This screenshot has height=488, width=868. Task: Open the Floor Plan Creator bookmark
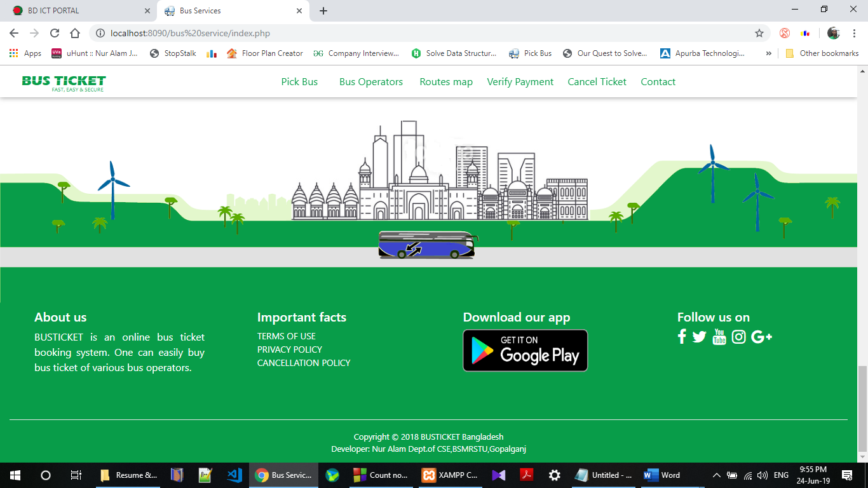point(265,53)
